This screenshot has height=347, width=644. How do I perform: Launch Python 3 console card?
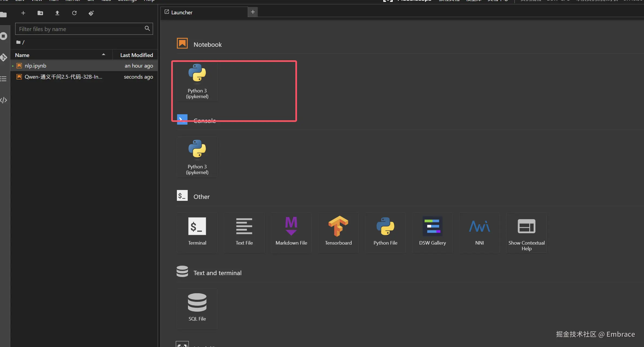point(197,157)
